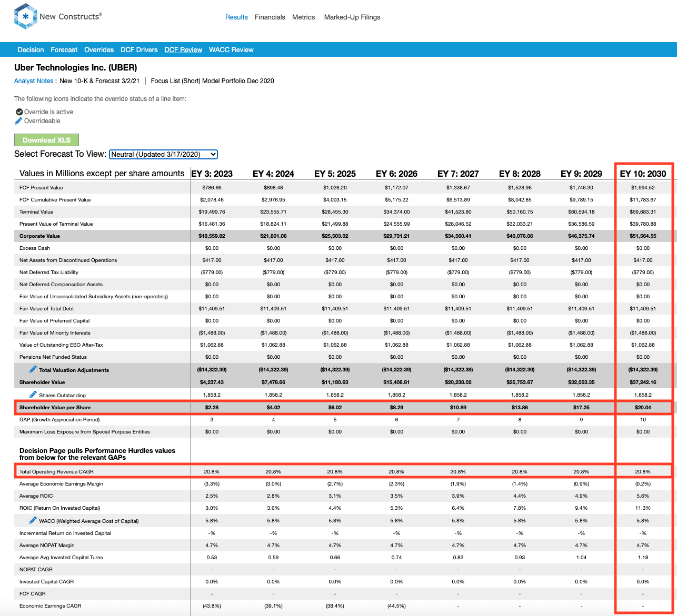Go to the Overrides subpage
The height and width of the screenshot is (616, 677).
[99, 50]
